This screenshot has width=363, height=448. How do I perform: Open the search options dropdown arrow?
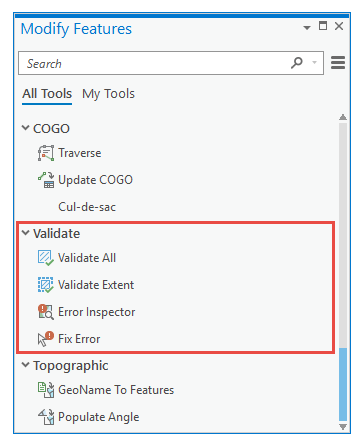pyautogui.click(x=314, y=63)
